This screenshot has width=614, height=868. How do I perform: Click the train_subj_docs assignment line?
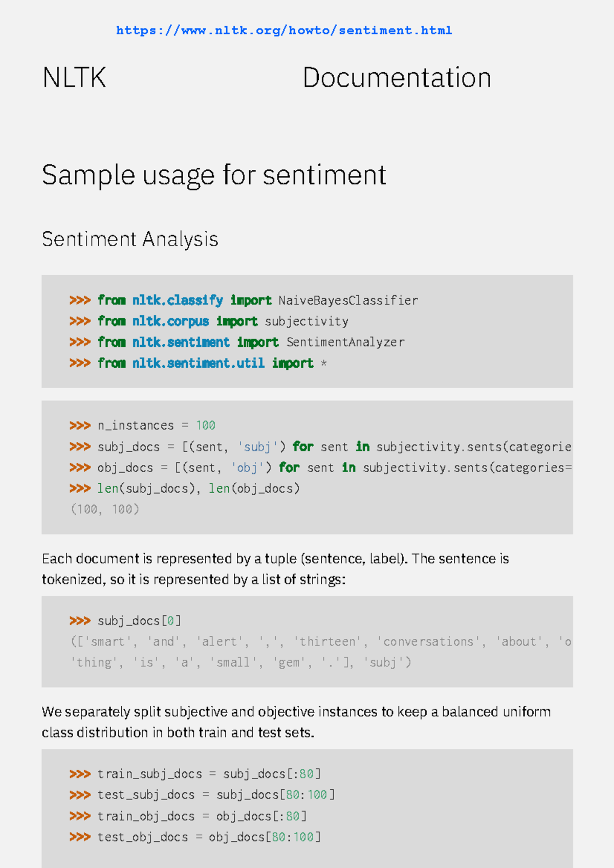pos(195,774)
